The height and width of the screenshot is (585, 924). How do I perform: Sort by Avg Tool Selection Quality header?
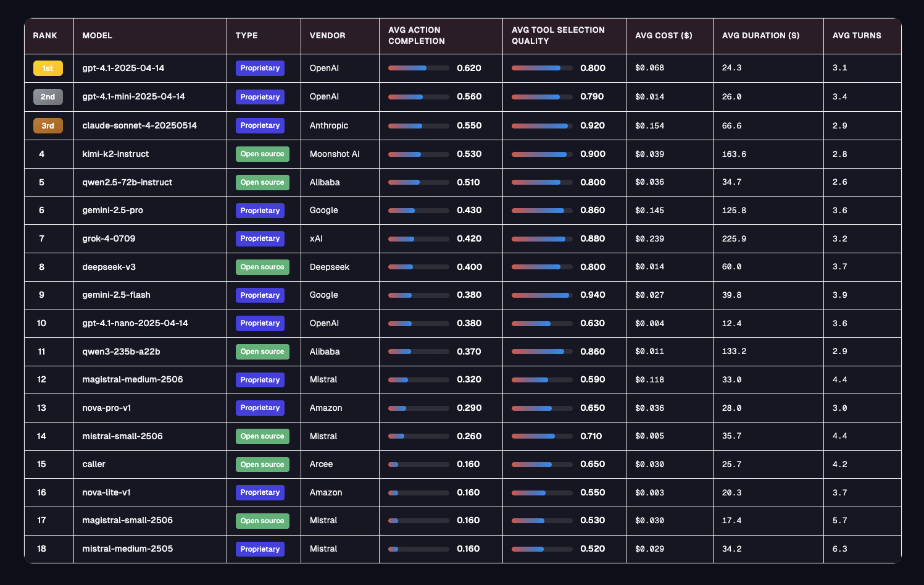click(x=558, y=36)
